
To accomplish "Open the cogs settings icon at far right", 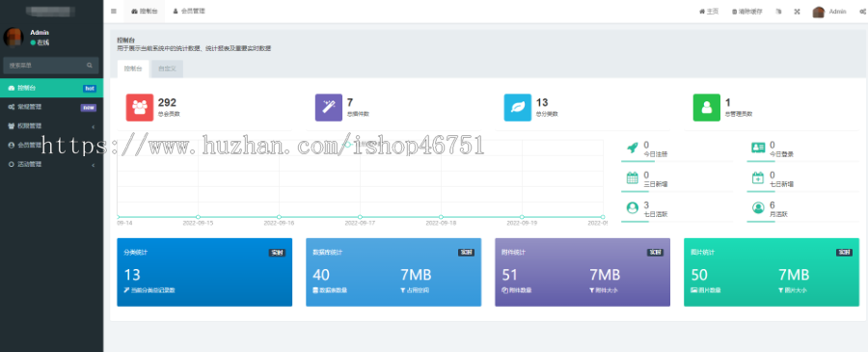I will [x=862, y=11].
